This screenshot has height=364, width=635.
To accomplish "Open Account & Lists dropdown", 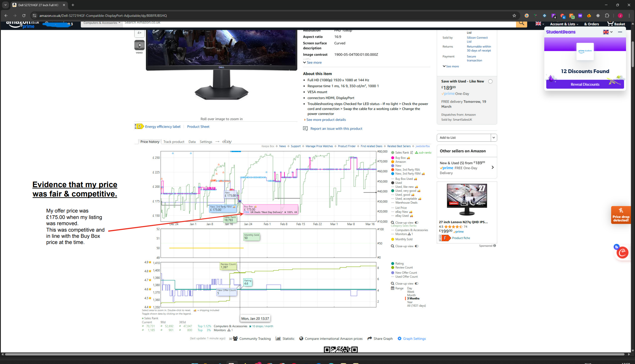I will pos(564,24).
